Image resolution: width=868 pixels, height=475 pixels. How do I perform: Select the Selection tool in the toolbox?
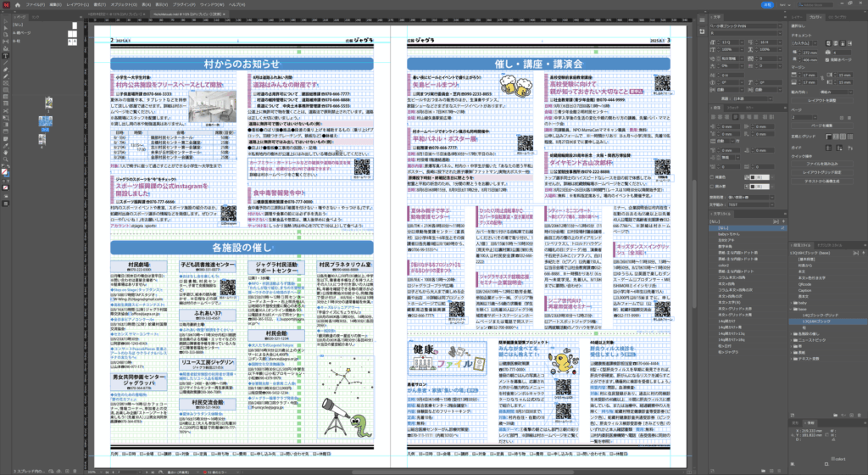(x=6, y=21)
